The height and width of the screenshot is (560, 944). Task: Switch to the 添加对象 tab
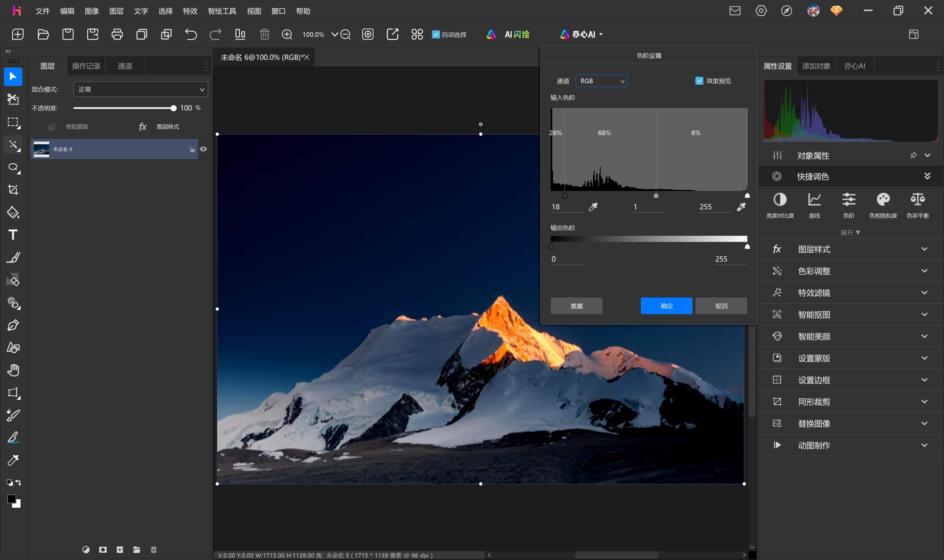pos(816,66)
